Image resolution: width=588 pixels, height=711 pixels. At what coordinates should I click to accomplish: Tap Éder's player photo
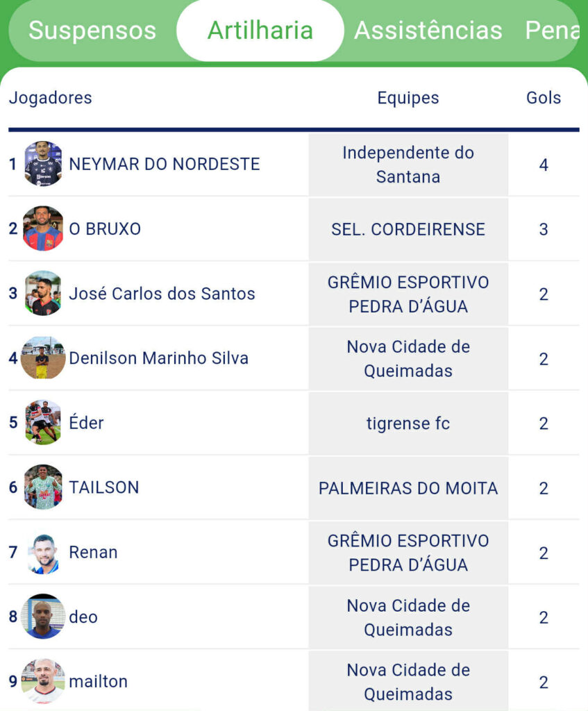[43, 423]
